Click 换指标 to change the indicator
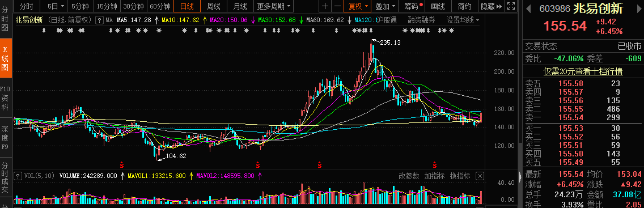 pos(460,176)
